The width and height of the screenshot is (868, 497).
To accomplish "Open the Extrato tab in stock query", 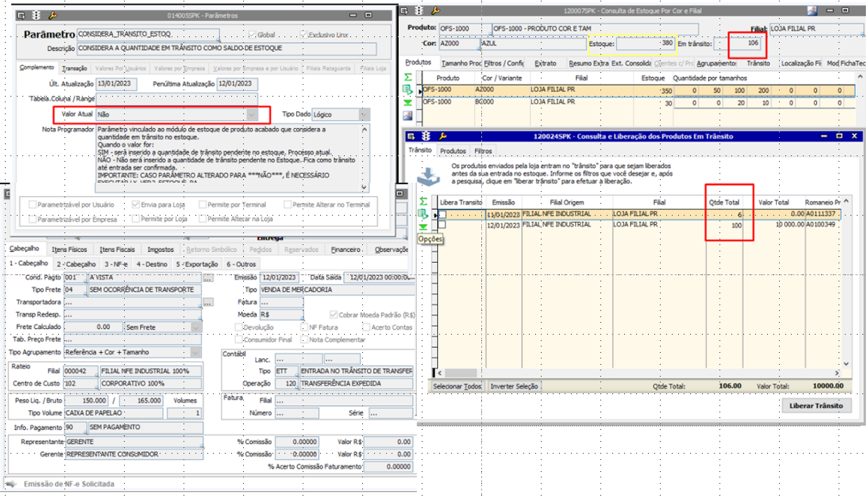I will tap(545, 63).
